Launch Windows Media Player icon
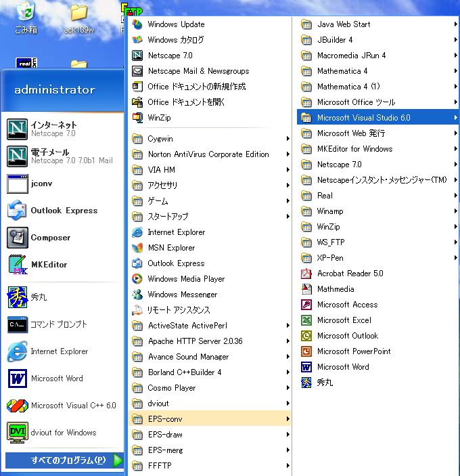460x476 pixels. point(137,279)
